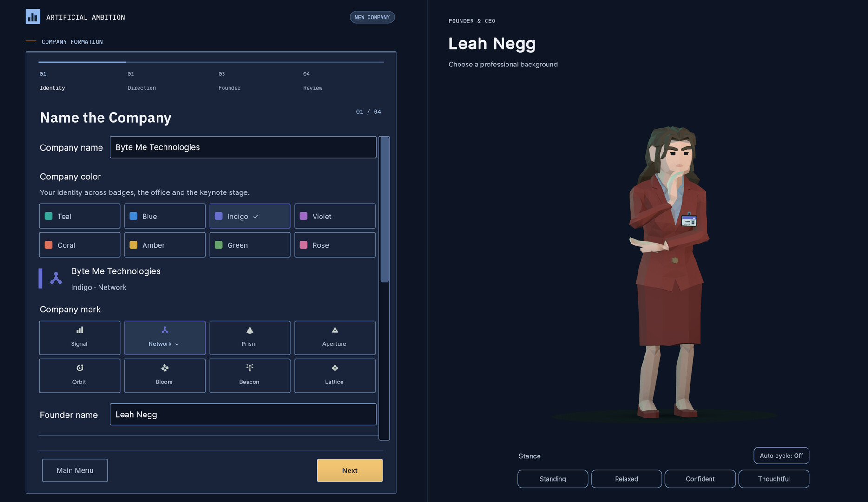
Task: Choose the Signal company mark
Action: [80, 337]
